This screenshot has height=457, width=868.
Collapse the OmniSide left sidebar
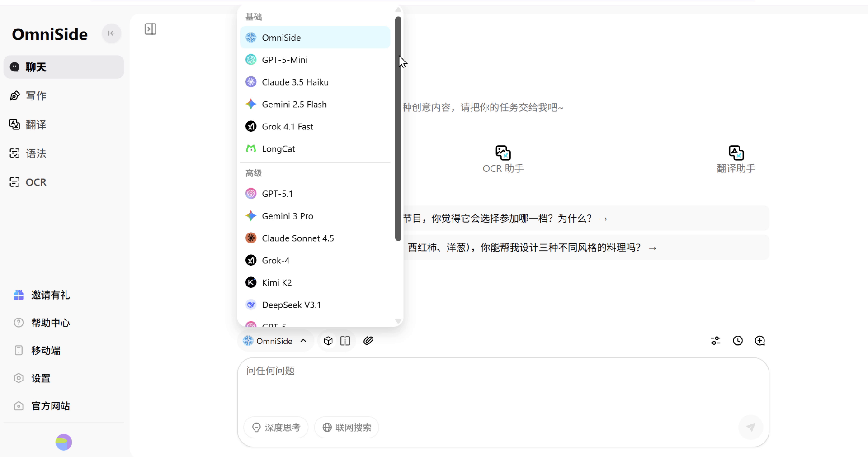click(x=111, y=33)
